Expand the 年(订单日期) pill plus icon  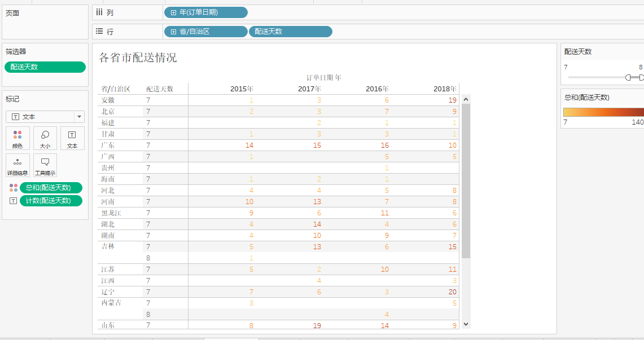[x=173, y=12]
